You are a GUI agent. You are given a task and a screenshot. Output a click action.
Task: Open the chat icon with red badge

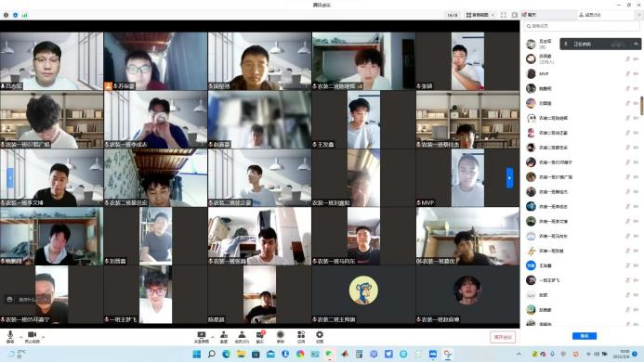click(260, 337)
